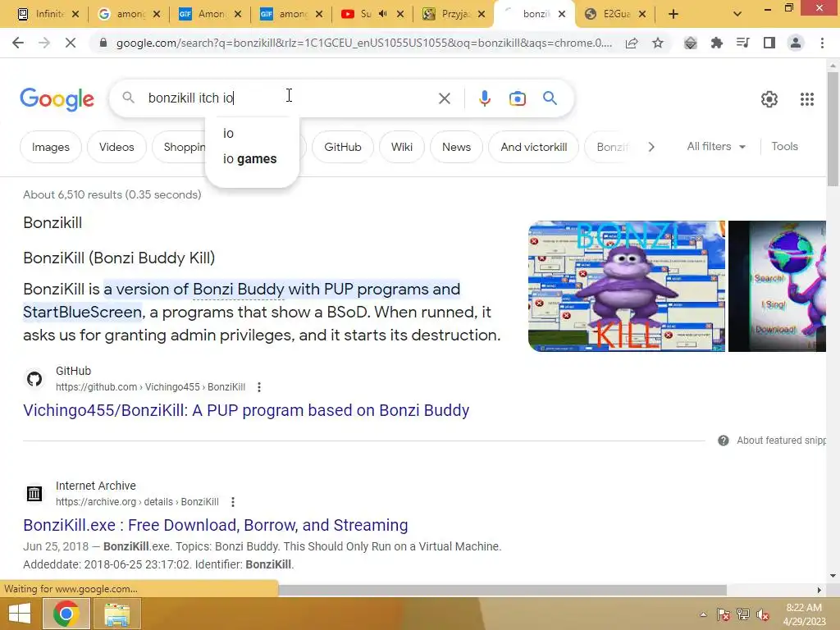This screenshot has width=840, height=630.
Task: Filter results by News
Action: (x=456, y=147)
